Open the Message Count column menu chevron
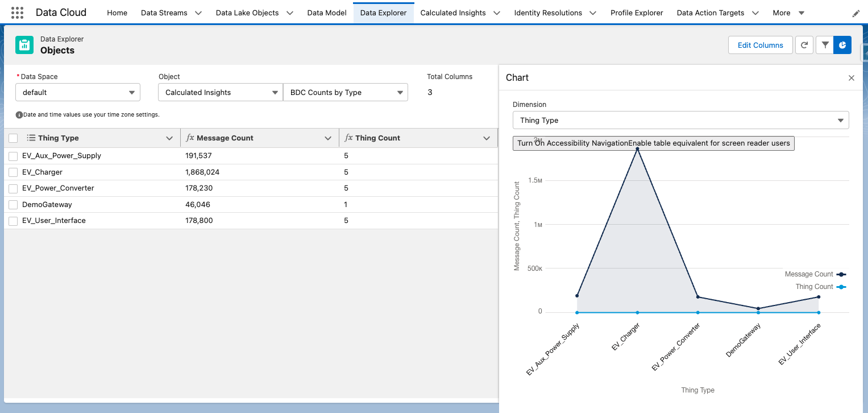 click(328, 138)
